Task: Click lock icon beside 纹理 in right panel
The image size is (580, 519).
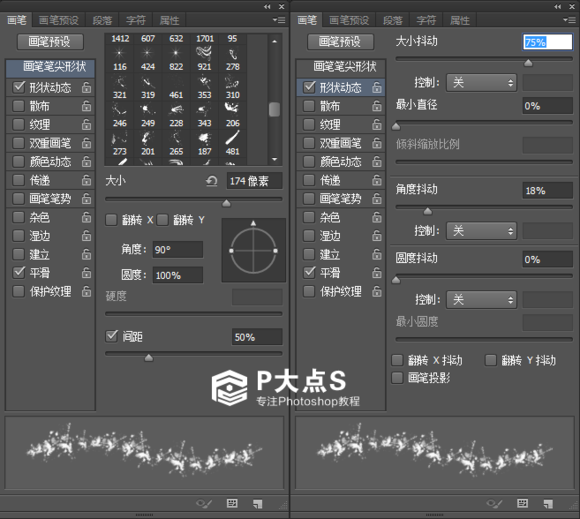Action: coord(377,124)
